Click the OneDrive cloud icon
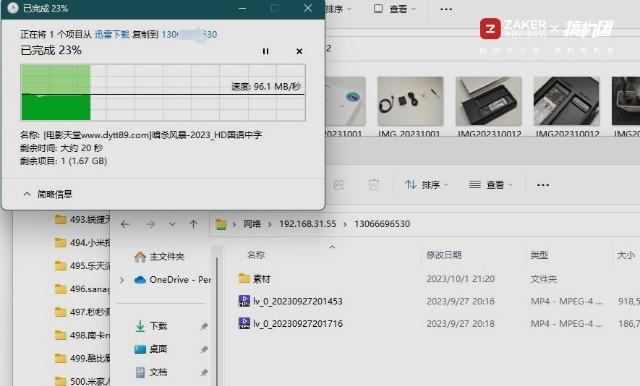 coord(140,280)
